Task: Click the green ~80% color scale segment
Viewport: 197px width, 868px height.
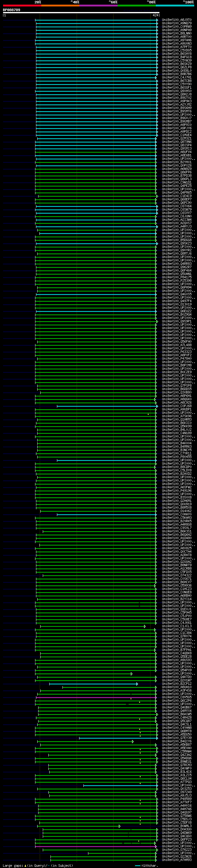Action: (x=137, y=6)
